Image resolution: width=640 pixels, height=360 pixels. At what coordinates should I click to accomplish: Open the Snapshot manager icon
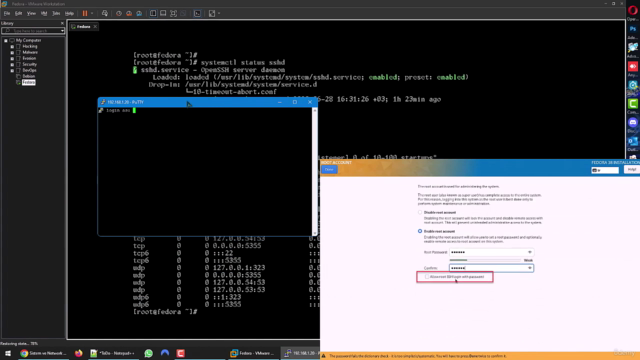coord(139,13)
